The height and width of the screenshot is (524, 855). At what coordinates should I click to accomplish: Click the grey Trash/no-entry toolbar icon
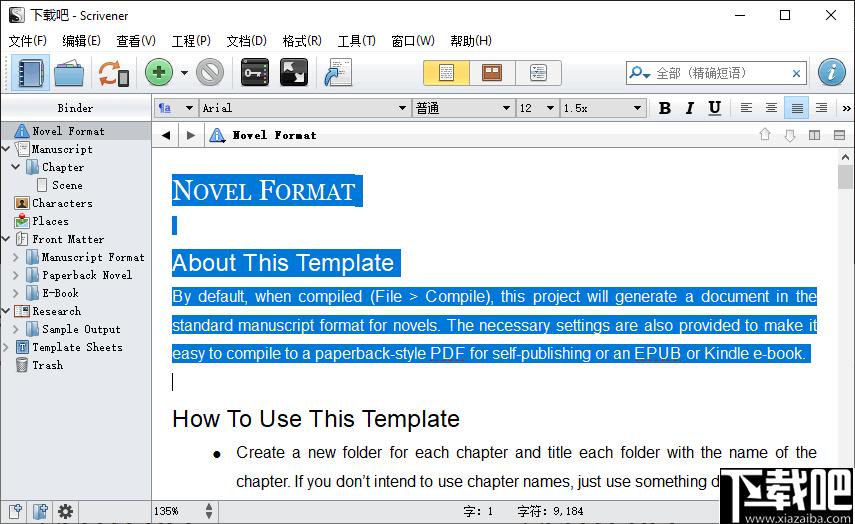click(x=210, y=73)
